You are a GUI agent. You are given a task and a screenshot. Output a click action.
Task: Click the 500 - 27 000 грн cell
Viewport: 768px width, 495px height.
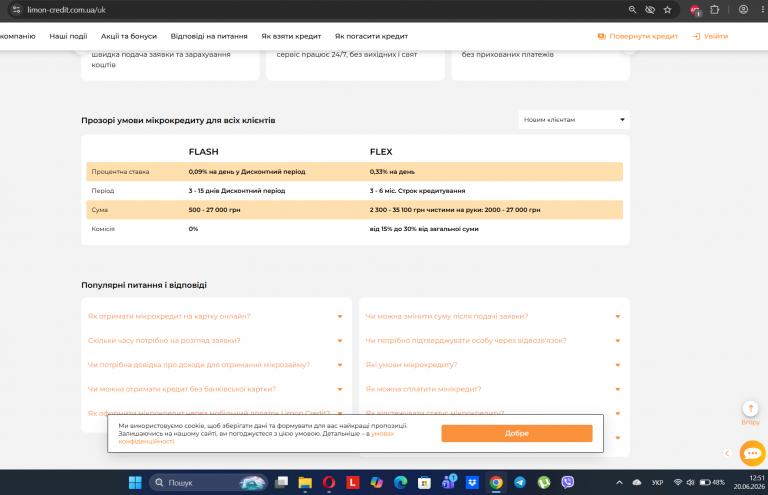pos(214,210)
